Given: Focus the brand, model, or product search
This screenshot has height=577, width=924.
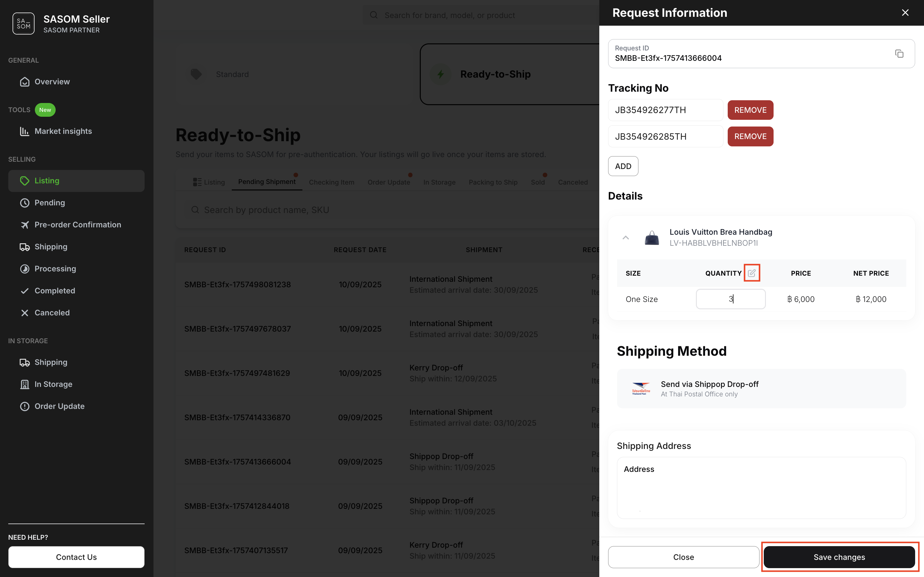Looking at the screenshot, I should [481, 15].
